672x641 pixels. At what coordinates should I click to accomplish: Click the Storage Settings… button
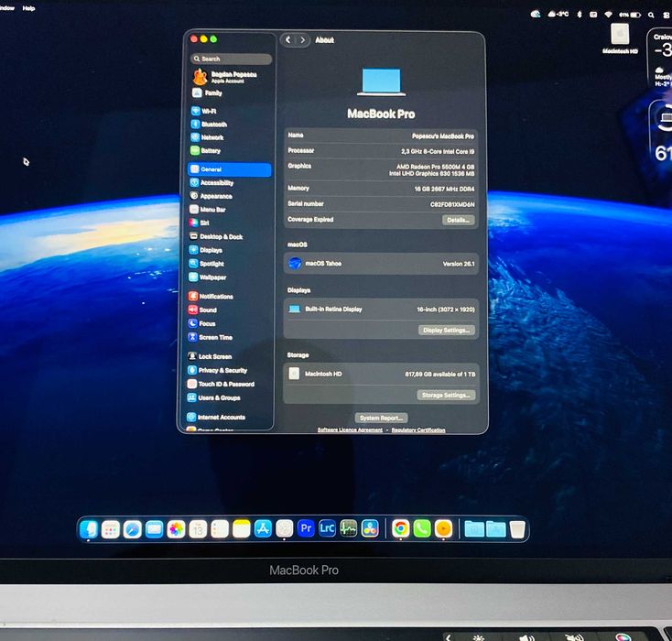click(x=446, y=395)
